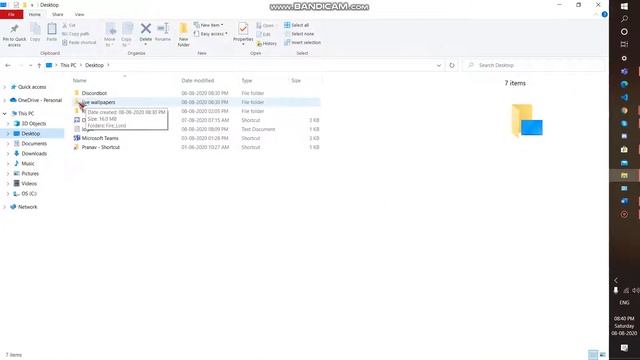Open address bar history dropdown

pyautogui.click(x=439, y=65)
